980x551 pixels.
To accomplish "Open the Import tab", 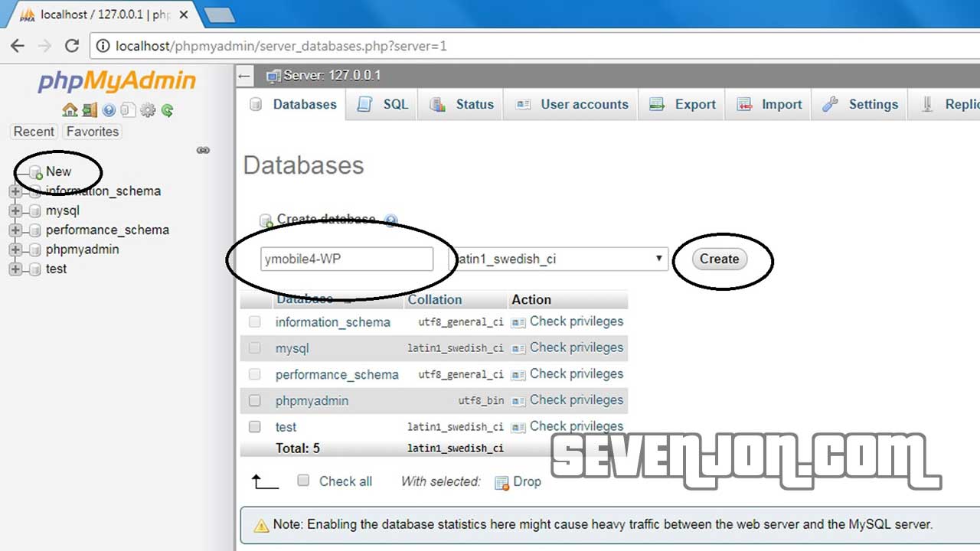I will (x=769, y=105).
